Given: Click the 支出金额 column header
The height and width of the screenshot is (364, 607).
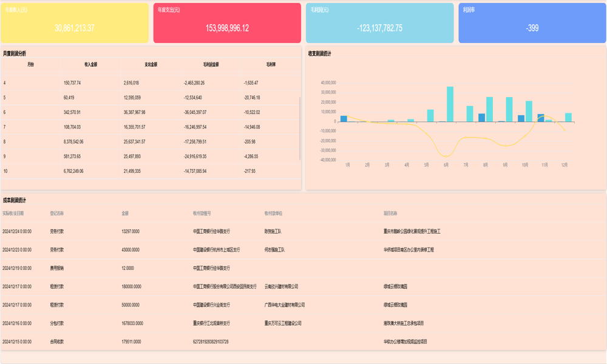Looking at the screenshot, I should coord(151,64).
